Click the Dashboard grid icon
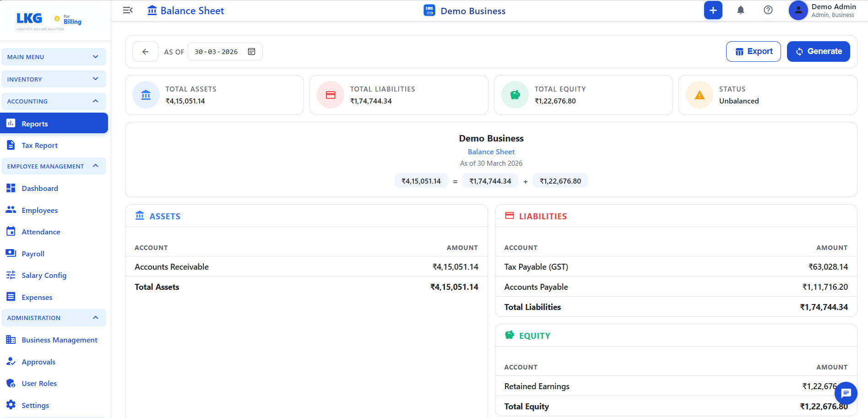Viewport: 868px width, 418px height. (x=11, y=188)
